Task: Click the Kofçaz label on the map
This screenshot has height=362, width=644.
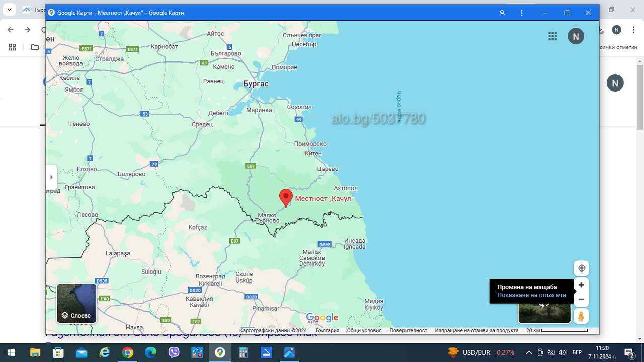Action: [x=198, y=227]
